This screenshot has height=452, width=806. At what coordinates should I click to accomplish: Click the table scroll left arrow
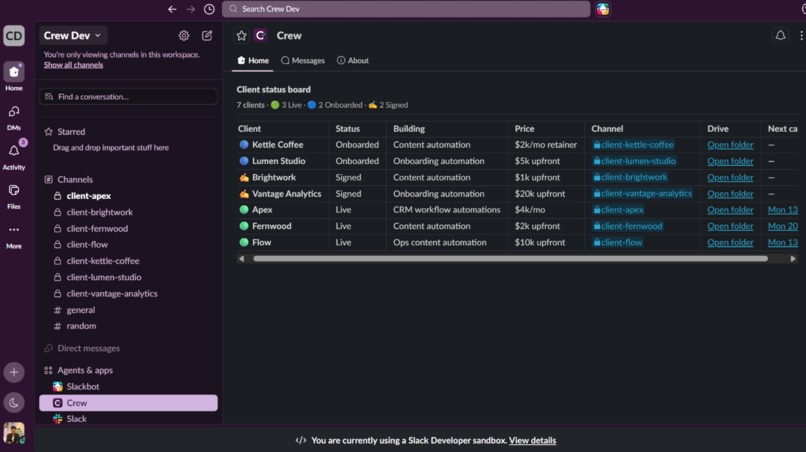point(242,259)
